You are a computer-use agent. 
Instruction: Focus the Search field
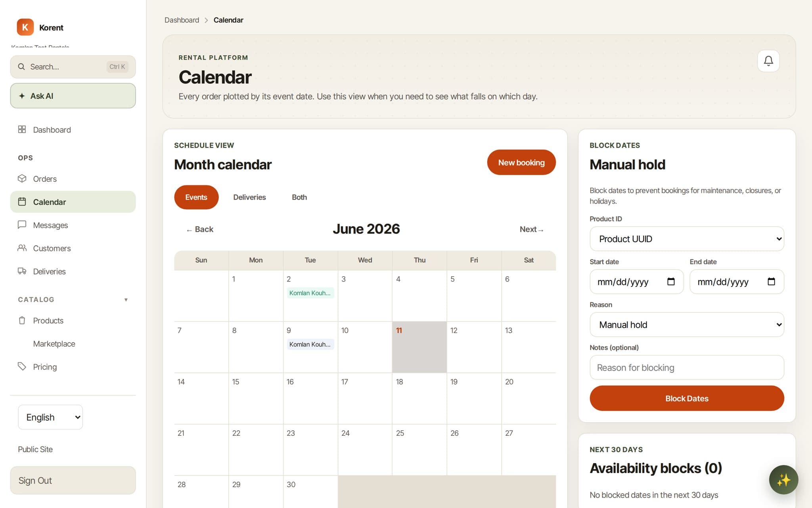pyautogui.click(x=73, y=67)
